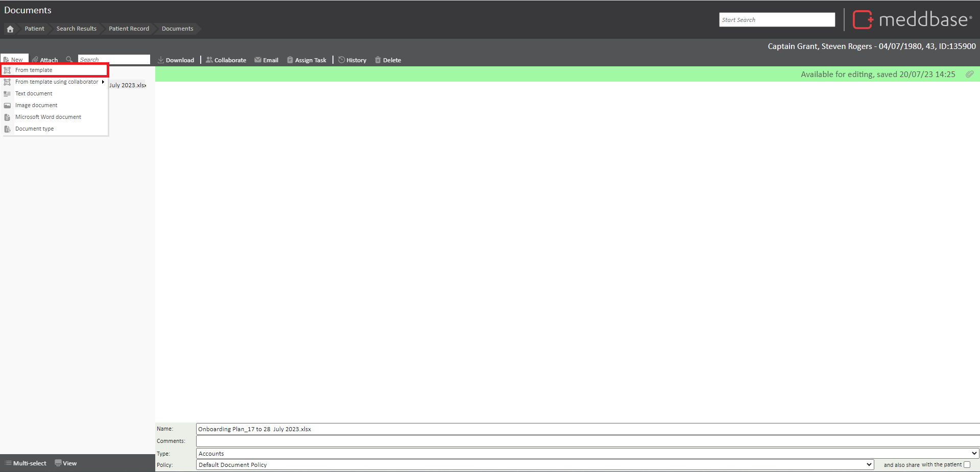980x472 pixels.
Task: Click the paperclip icon in the green status bar
Action: (969, 74)
